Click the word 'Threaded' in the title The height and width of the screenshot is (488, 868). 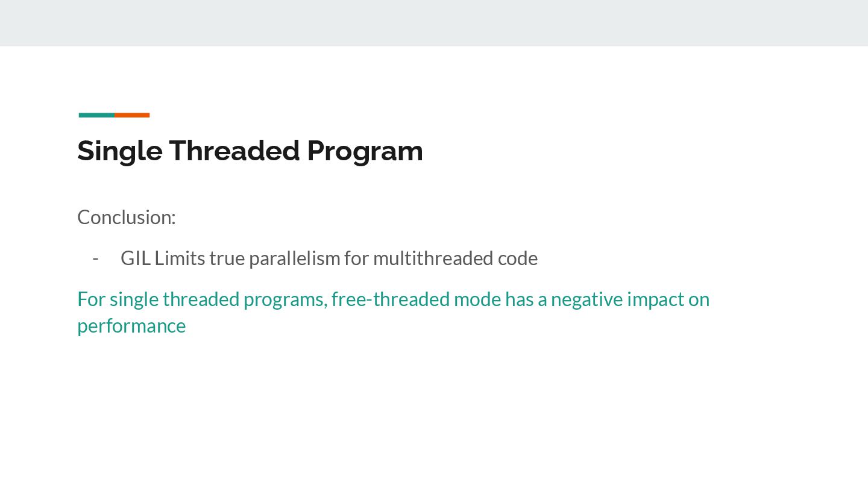[x=234, y=151]
